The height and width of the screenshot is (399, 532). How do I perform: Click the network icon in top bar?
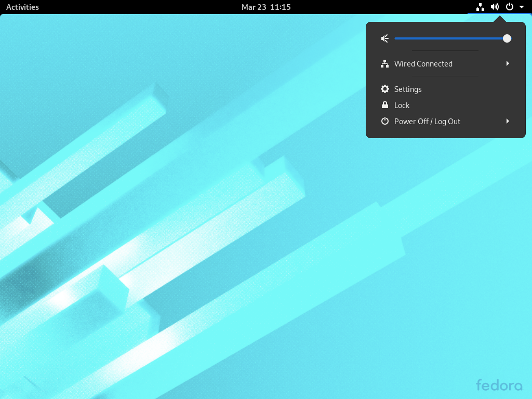click(x=480, y=7)
